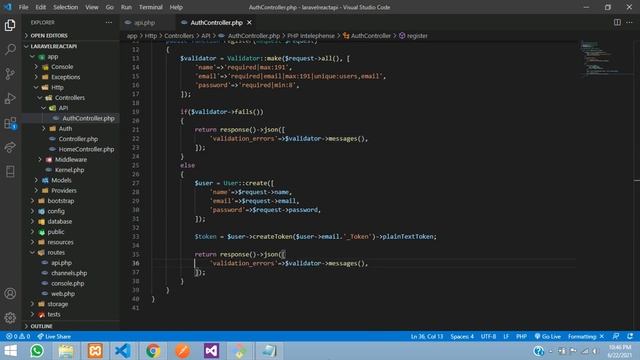Open editor More Actions ellipsis
This screenshot has width=640, height=360.
629,22
